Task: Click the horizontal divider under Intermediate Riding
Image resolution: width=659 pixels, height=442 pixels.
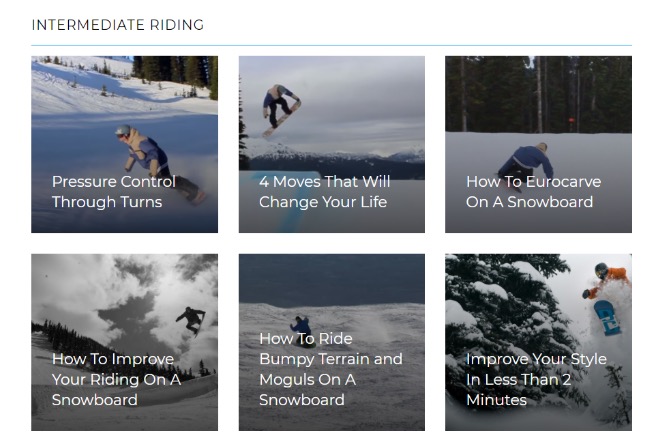Action: pos(331,46)
